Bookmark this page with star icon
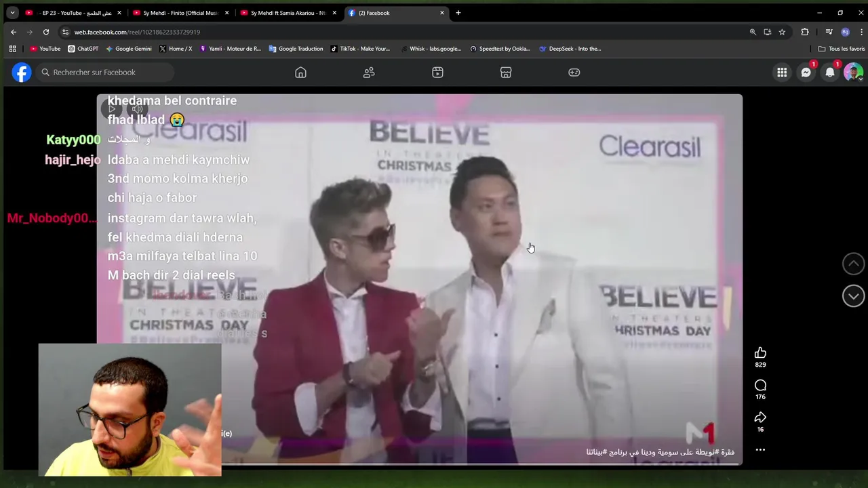The width and height of the screenshot is (868, 488). pyautogui.click(x=782, y=32)
